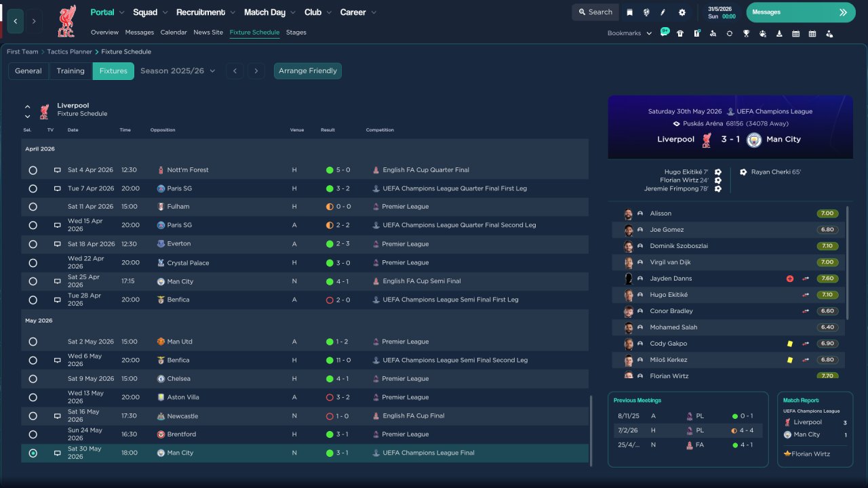868x488 pixels.
Task: Click the tactics board icon in bookmarks bar
Action: click(x=696, y=33)
